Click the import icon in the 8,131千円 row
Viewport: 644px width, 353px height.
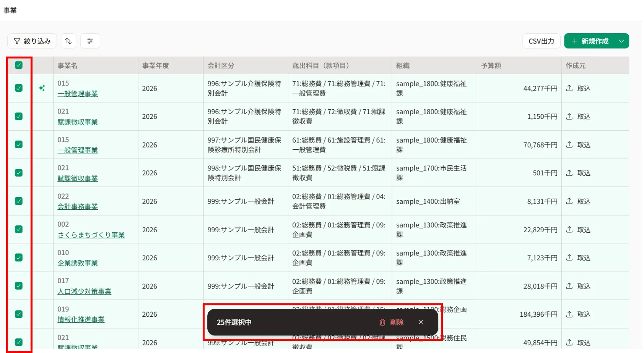click(569, 201)
